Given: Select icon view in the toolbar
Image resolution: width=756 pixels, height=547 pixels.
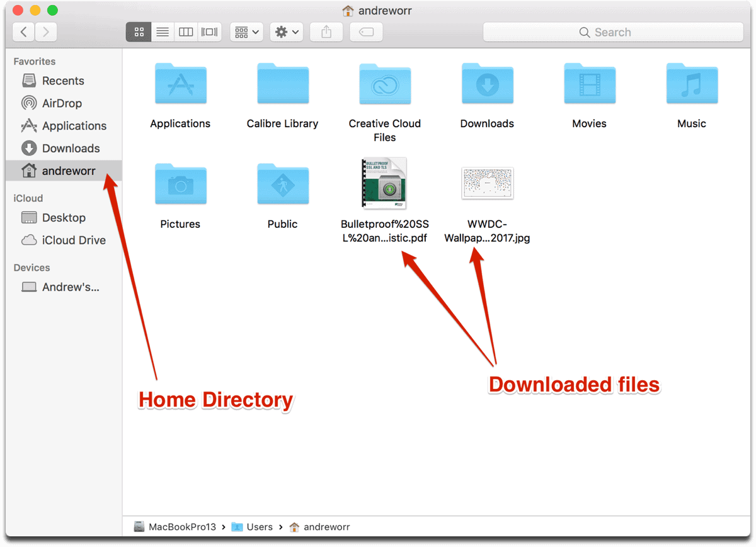Looking at the screenshot, I should (x=139, y=31).
